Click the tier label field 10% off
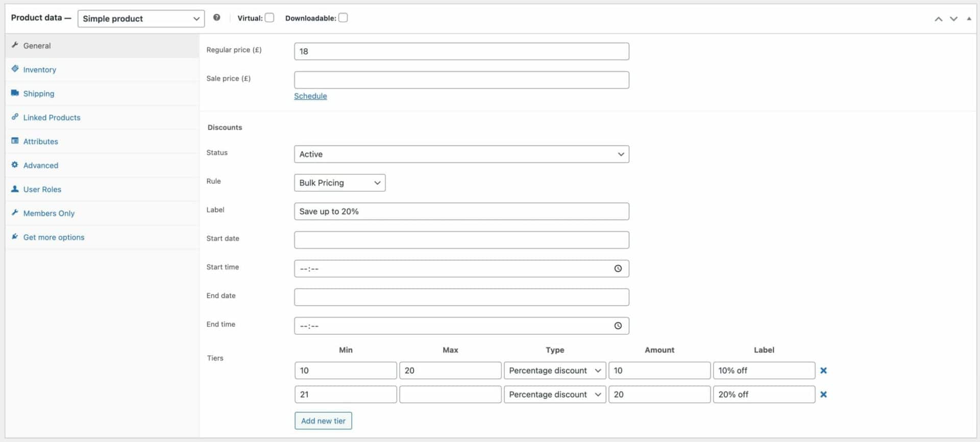 [x=764, y=371]
